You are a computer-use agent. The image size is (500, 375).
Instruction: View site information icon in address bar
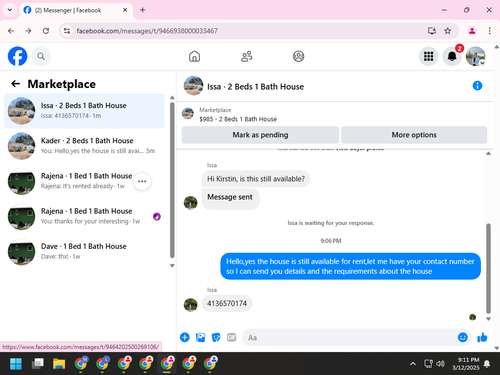tap(67, 31)
